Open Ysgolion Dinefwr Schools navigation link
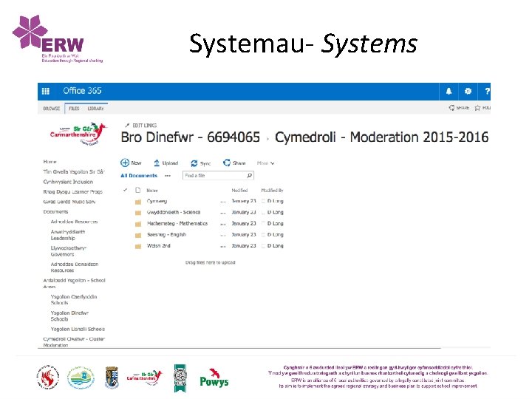The image size is (532, 399). tap(69, 316)
